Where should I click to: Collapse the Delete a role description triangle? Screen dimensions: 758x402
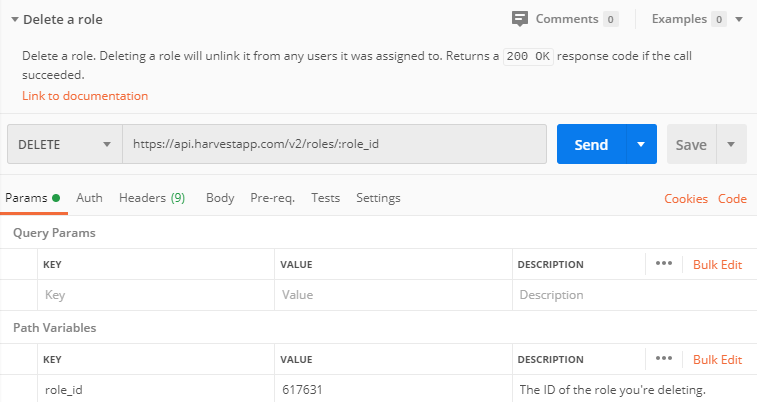pos(15,20)
